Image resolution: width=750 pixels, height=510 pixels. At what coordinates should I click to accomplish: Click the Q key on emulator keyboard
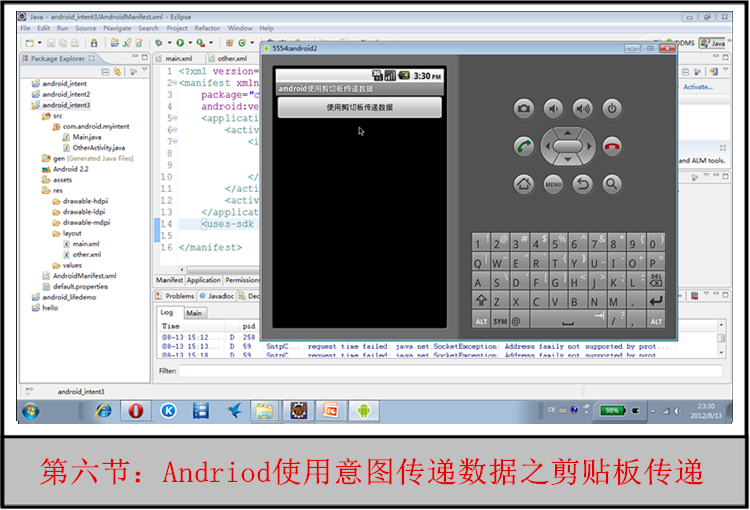[x=481, y=262]
